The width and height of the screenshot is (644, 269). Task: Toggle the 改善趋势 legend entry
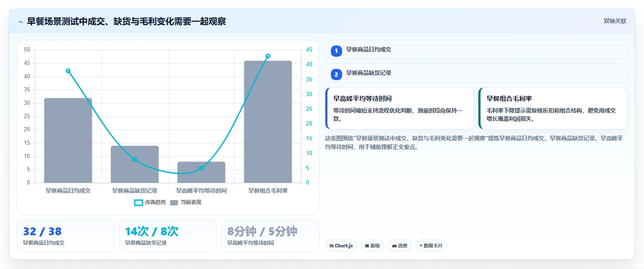tap(150, 202)
